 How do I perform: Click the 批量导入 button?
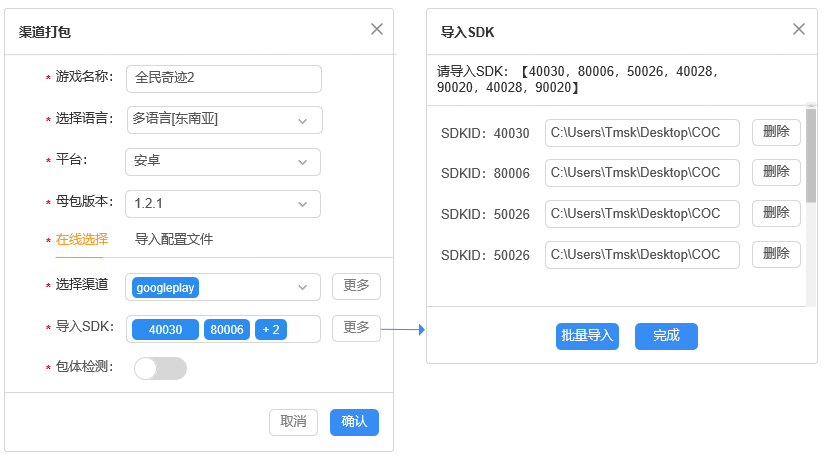[587, 336]
